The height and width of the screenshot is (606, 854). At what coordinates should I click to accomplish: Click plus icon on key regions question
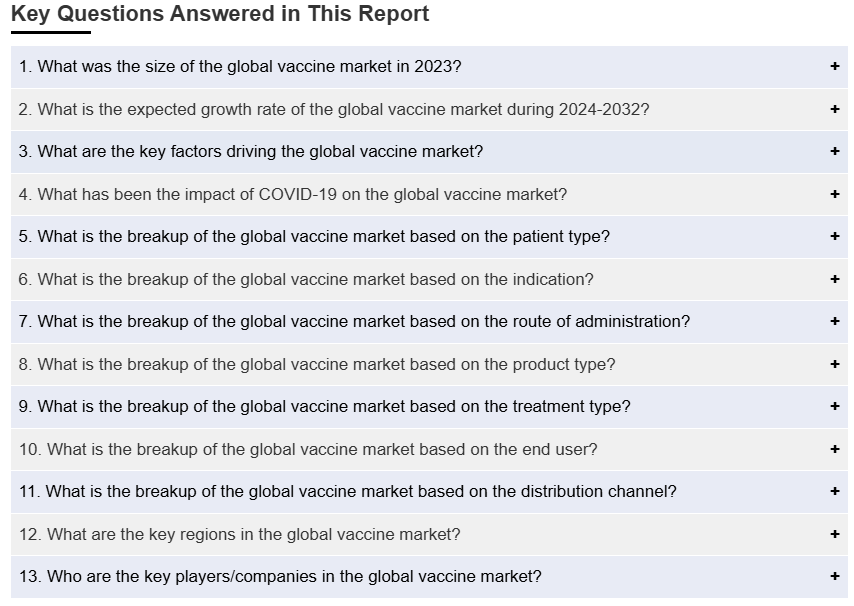click(835, 534)
